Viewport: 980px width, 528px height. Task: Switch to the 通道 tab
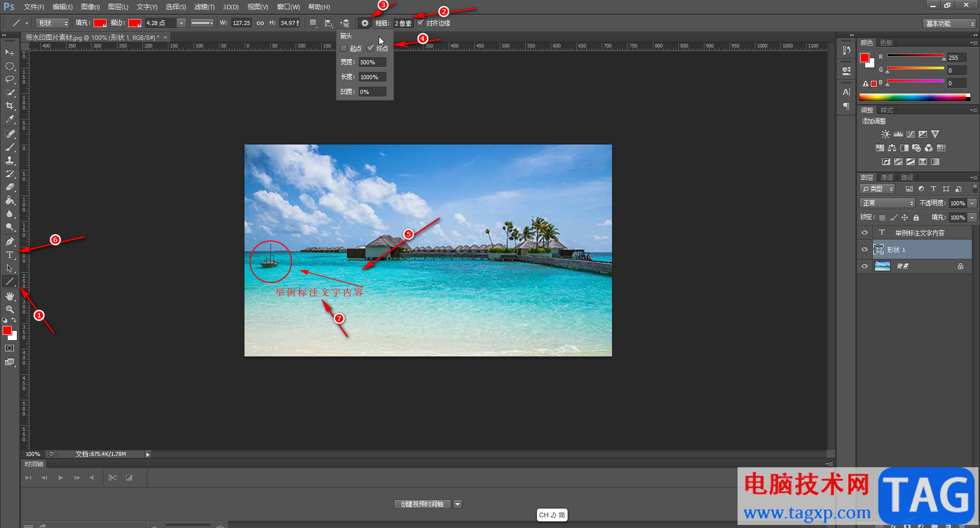click(x=887, y=178)
